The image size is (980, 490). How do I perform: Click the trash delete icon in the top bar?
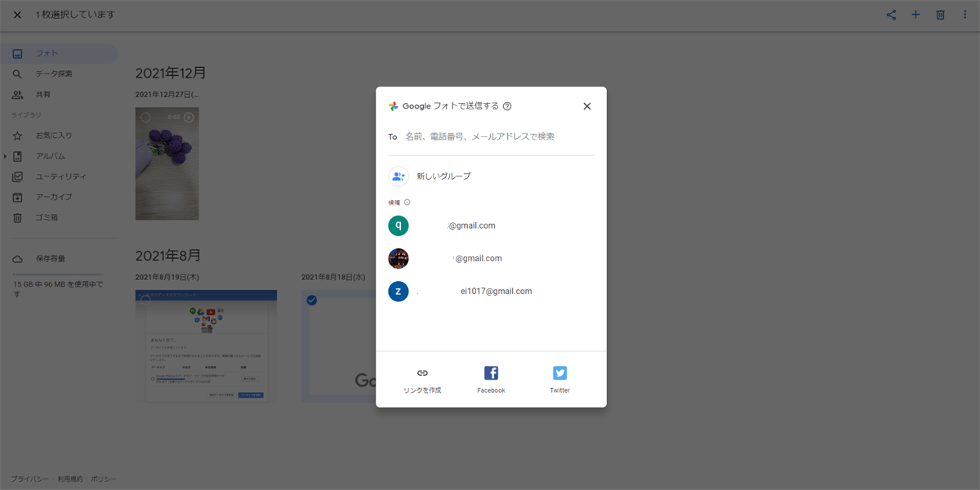point(940,15)
